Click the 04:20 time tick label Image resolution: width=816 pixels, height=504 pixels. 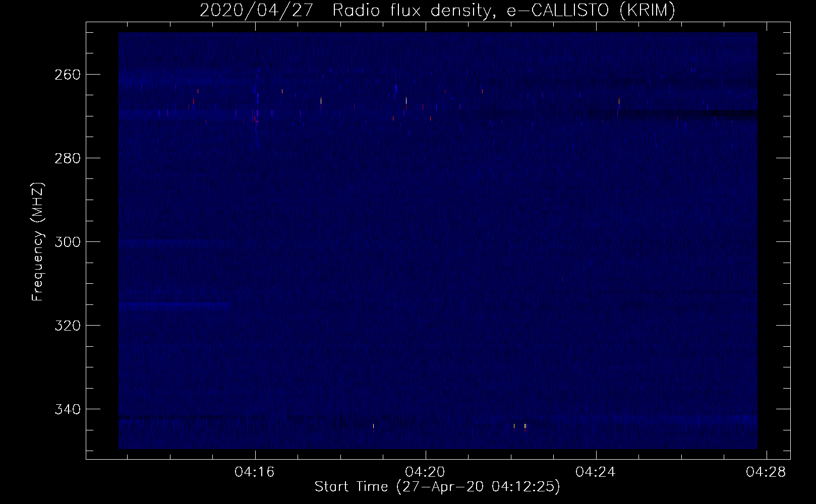(x=426, y=472)
